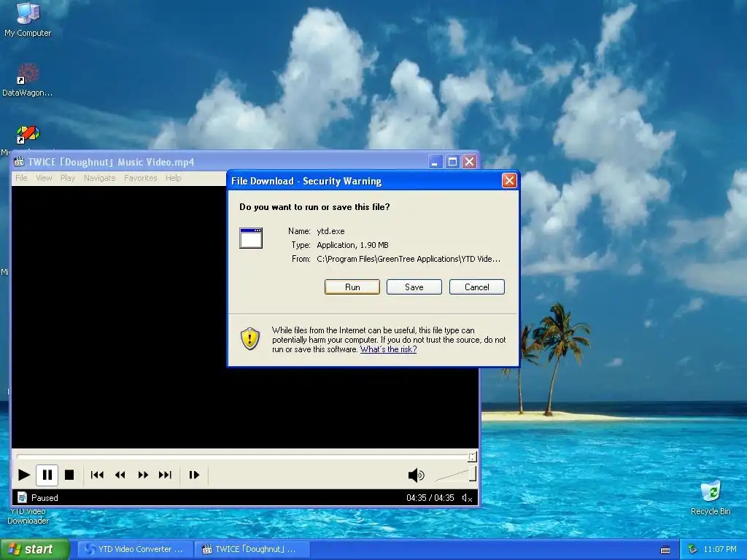Click the fast forward button in media player
The height and width of the screenshot is (560, 747).
click(x=143, y=475)
